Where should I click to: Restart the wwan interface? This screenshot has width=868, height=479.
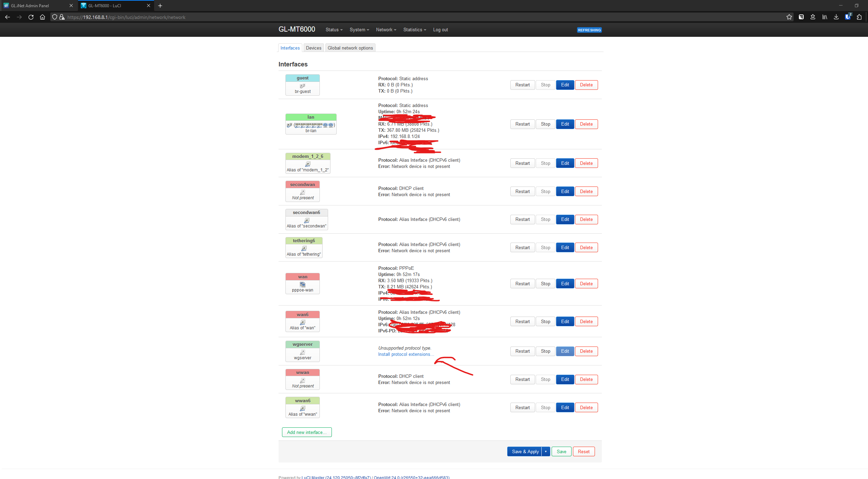tap(522, 379)
